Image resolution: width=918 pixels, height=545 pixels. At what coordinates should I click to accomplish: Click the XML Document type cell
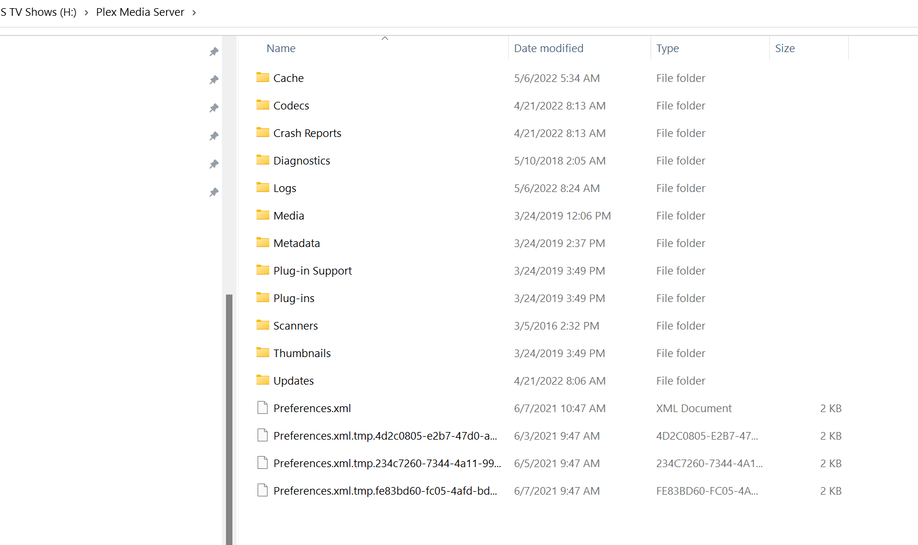pos(694,408)
